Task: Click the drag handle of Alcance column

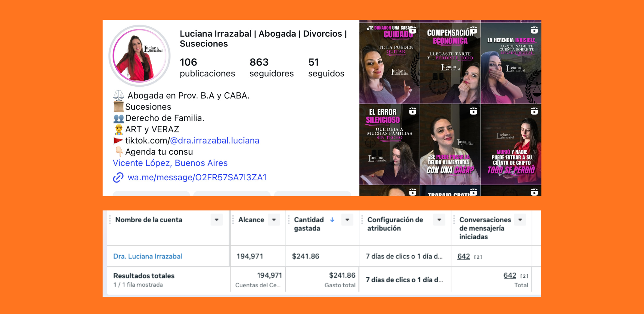Action: [x=233, y=220]
